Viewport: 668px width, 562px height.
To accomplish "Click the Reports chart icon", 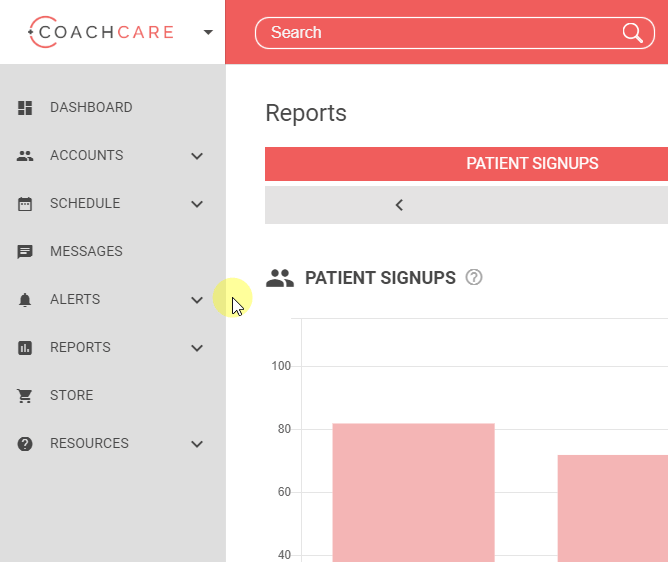I will click(x=26, y=348).
